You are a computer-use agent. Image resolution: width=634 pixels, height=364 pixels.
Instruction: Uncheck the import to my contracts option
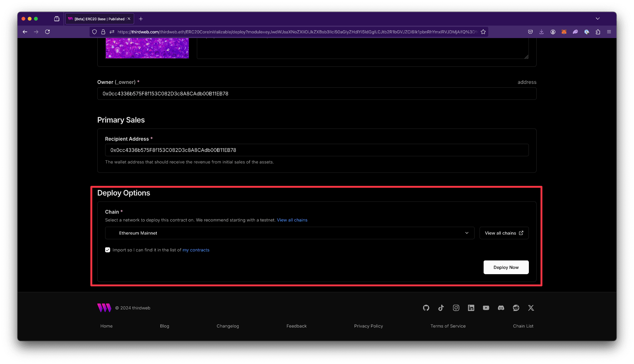tap(108, 250)
